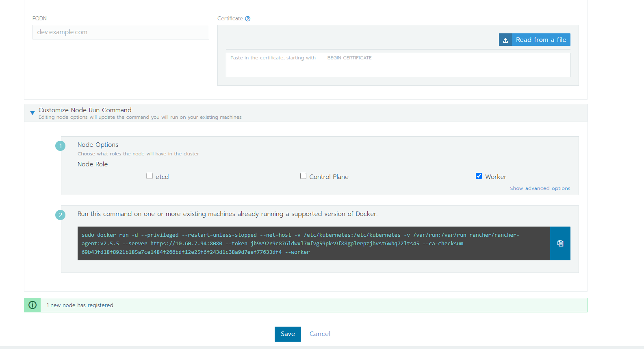The image size is (644, 349).
Task: Click the 'Node Role' label
Action: tap(93, 164)
